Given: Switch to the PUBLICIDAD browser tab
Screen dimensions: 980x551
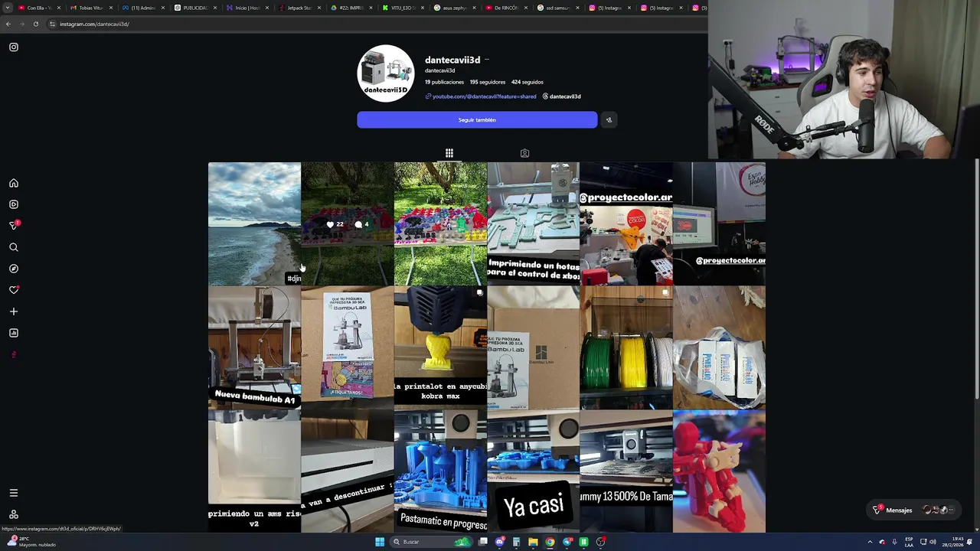Looking at the screenshot, I should point(194,8).
